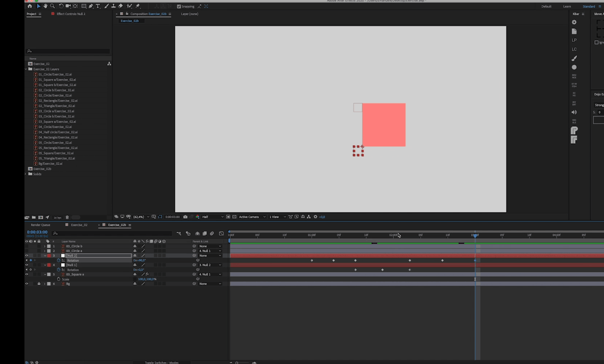604x364 pixels.
Task: Switch to the Learn workspace
Action: click(x=567, y=6)
